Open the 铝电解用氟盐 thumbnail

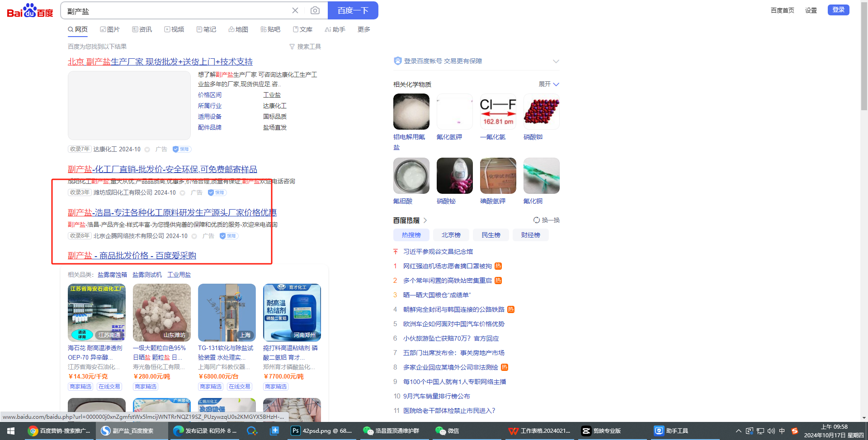[411, 112]
